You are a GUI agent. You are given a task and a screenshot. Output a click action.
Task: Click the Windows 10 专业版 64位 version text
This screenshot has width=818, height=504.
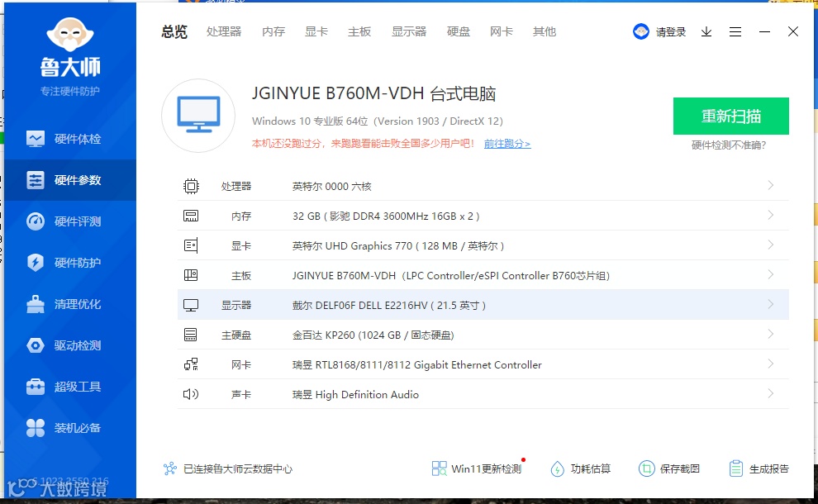pos(377,121)
